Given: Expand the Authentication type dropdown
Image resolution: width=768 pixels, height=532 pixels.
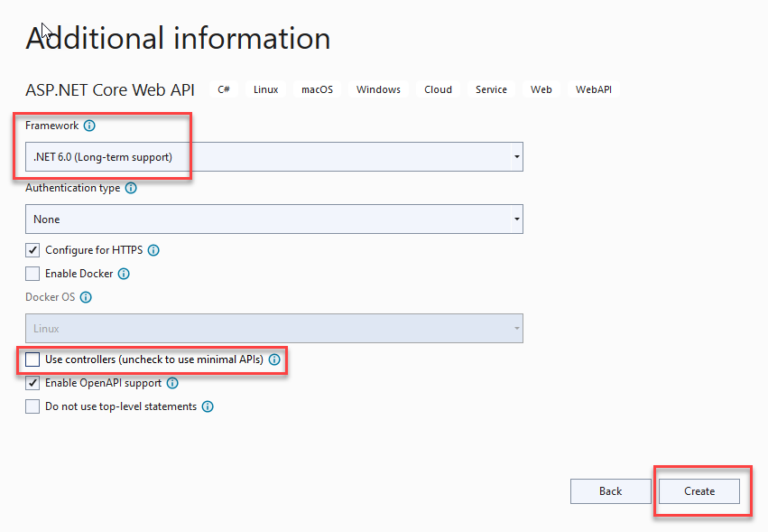Looking at the screenshot, I should click(x=274, y=219).
